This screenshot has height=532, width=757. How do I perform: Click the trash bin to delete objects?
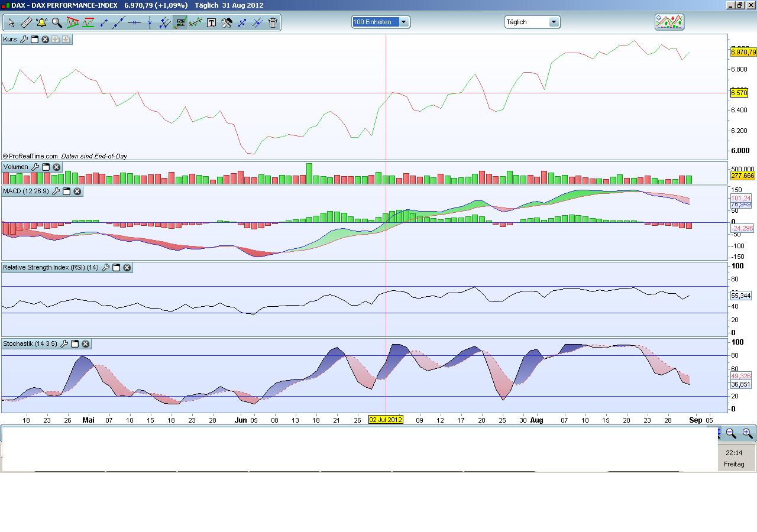click(273, 23)
